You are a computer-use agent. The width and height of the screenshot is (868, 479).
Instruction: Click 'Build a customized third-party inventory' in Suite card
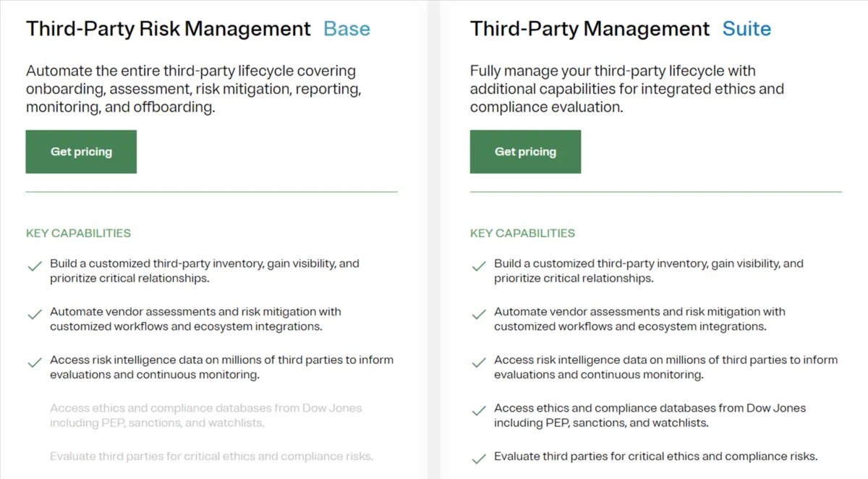[x=649, y=271]
